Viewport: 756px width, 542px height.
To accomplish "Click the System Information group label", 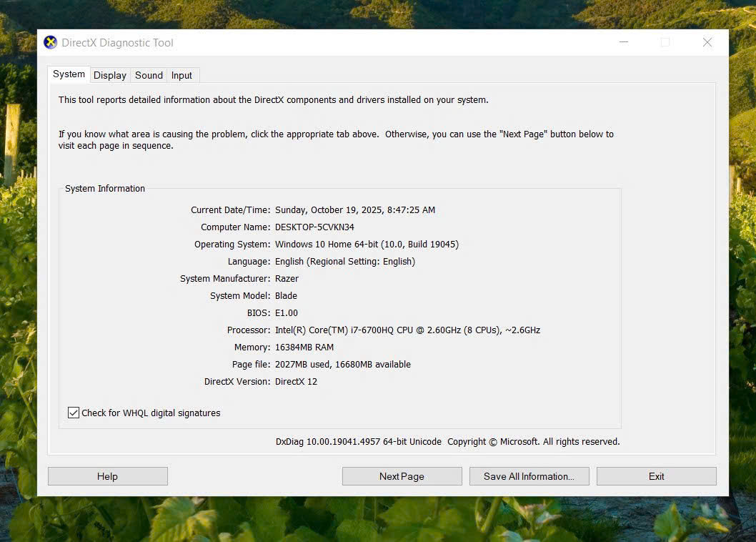I will tap(105, 189).
